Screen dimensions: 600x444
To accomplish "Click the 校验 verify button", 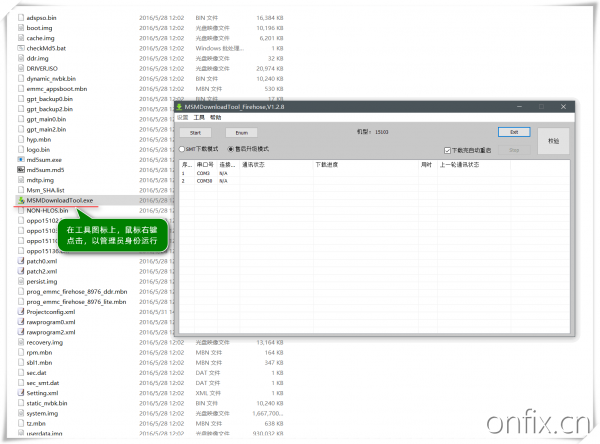I will pyautogui.click(x=554, y=141).
